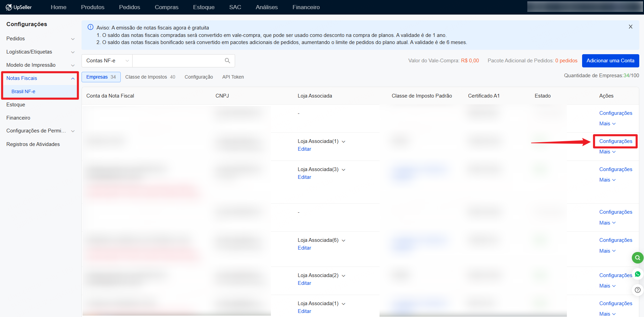Open the green search floating button
Screen dimensions: 644x317
click(x=638, y=258)
